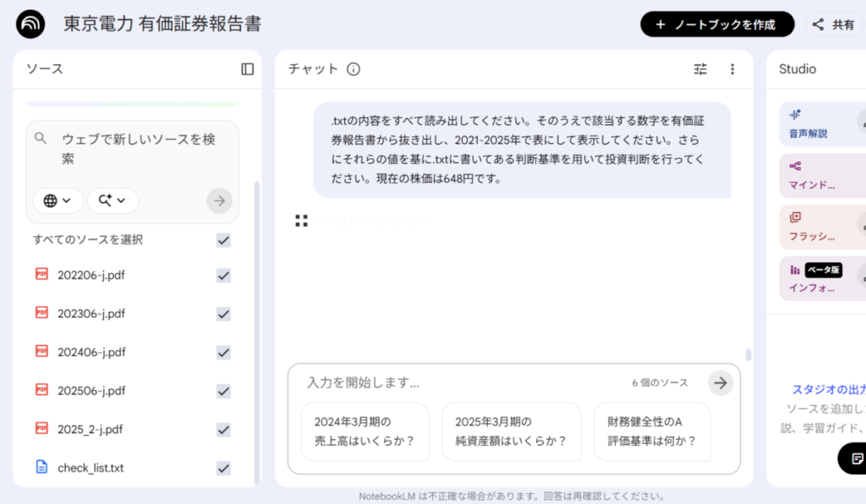
Task: Open chat settings sliders icon
Action: pos(700,69)
